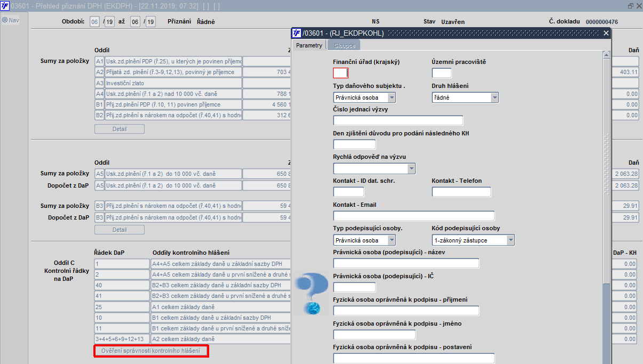Click the app logo icon in the dialog title
This screenshot has height=364, width=643.
pos(297,33)
